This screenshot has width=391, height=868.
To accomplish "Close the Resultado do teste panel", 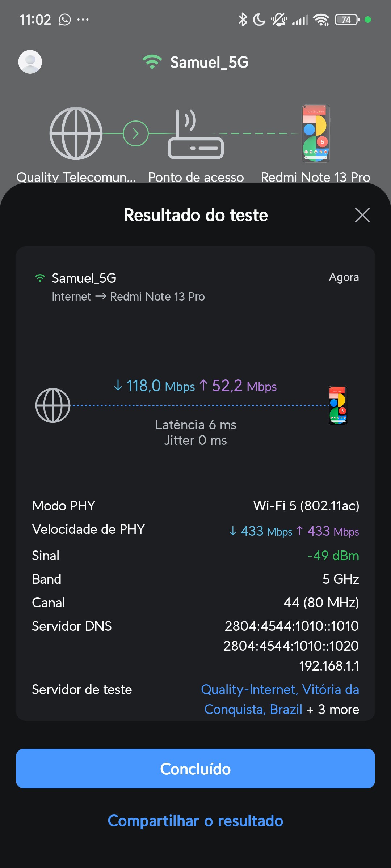I will coord(362,215).
